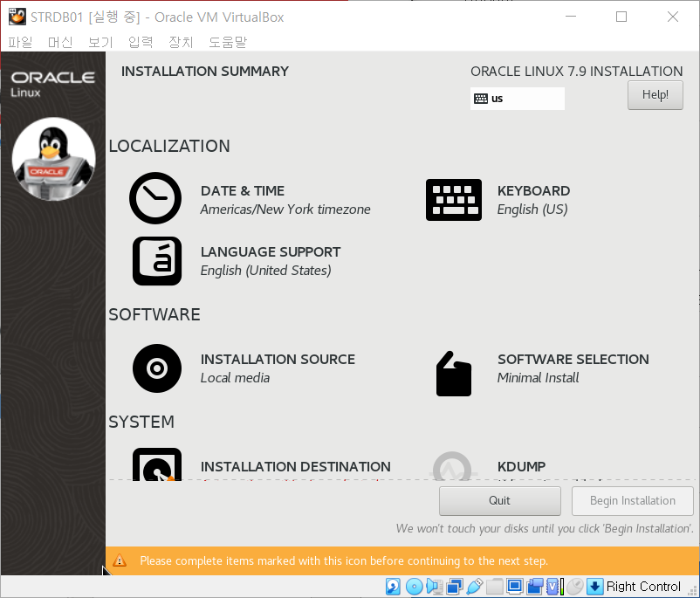700x598 pixels.
Task: Click mouse integration status icon
Action: 575,587
